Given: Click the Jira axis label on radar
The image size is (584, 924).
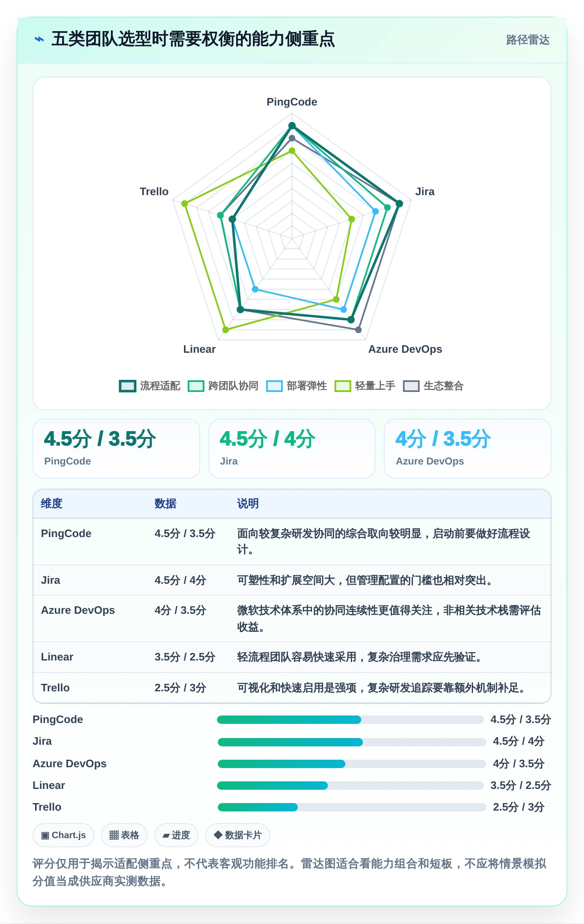Looking at the screenshot, I should tap(425, 191).
